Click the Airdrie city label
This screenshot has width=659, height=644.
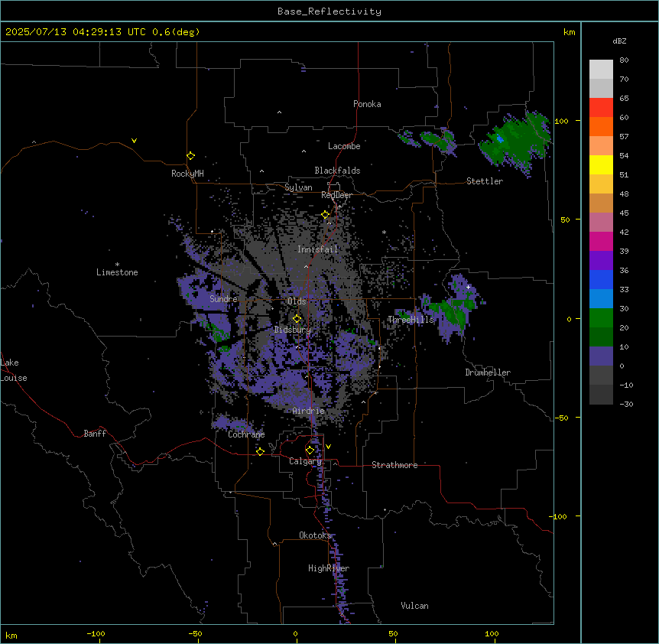(x=308, y=411)
